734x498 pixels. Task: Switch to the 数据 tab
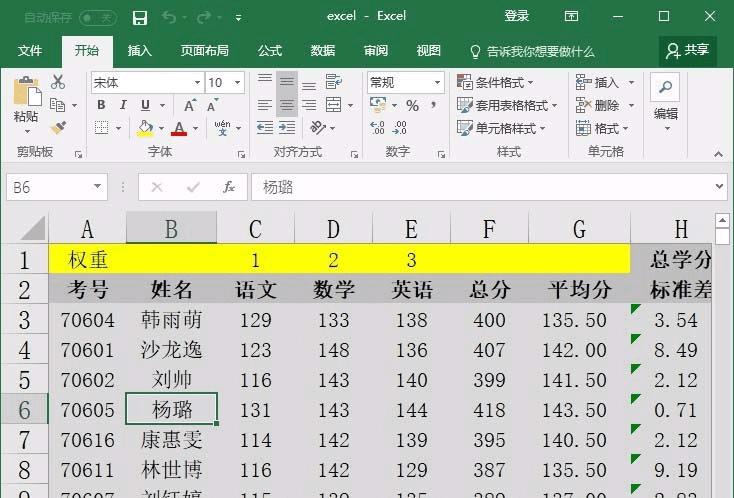(323, 50)
